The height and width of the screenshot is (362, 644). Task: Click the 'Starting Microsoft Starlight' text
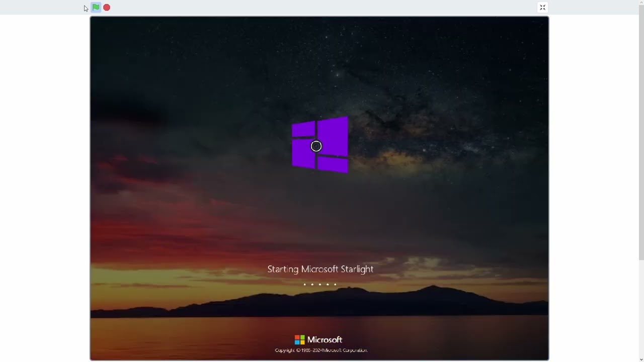pos(320,269)
